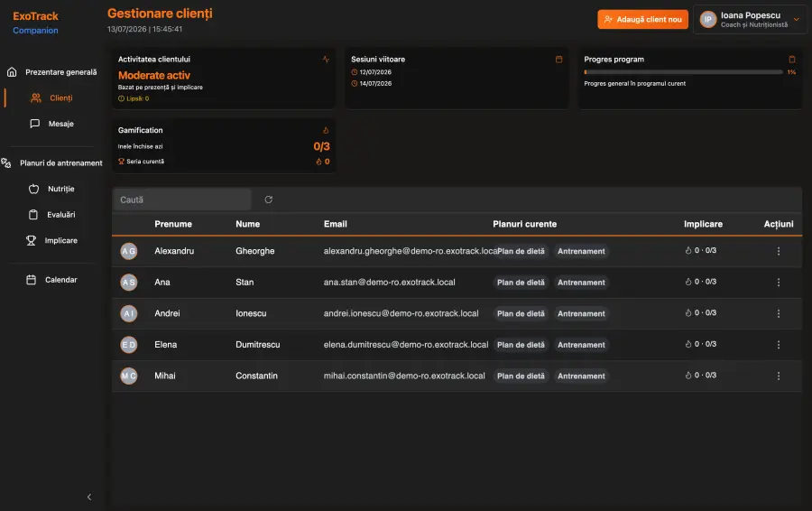Viewport: 812px width, 511px height.
Task: Click the surname Constantin
Action: pos(256,376)
